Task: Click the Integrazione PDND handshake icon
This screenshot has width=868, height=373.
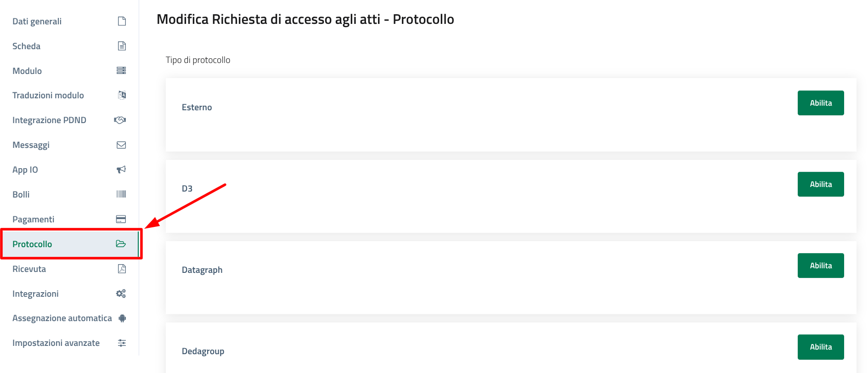Action: (120, 120)
